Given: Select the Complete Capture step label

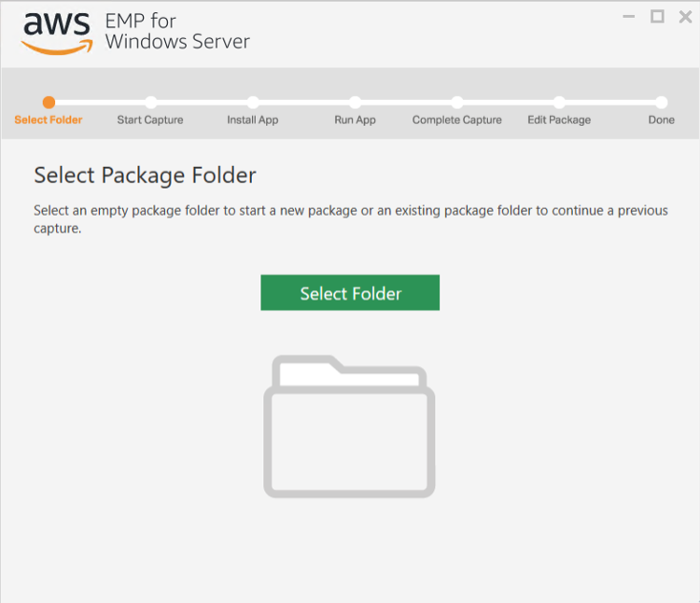Looking at the screenshot, I should (456, 119).
